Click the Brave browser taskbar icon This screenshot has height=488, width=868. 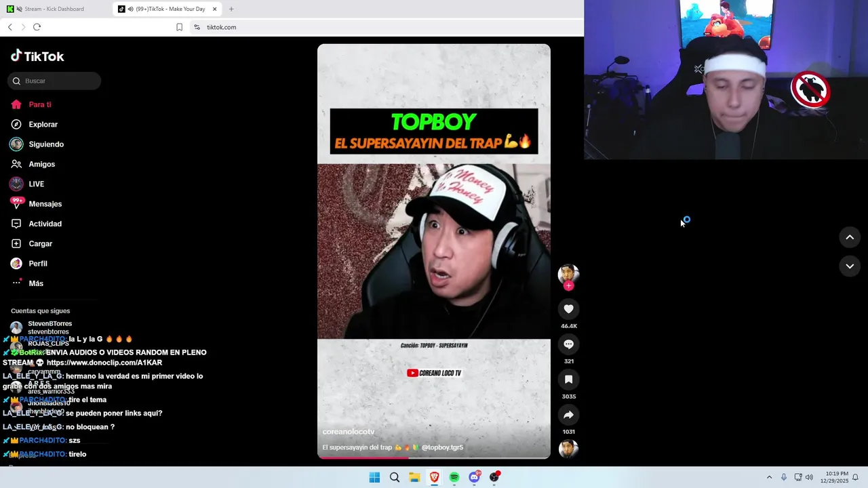(434, 477)
